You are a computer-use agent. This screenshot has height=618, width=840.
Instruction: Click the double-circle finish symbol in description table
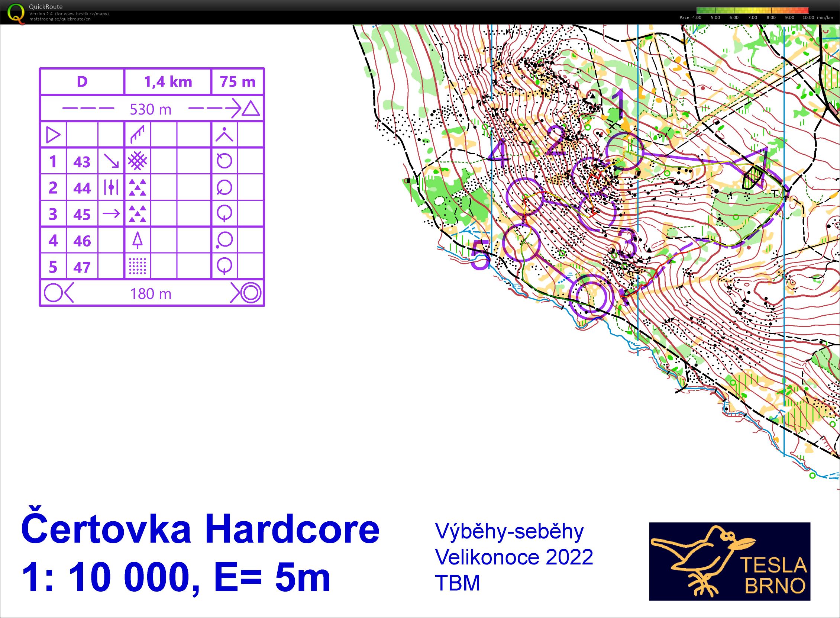(x=251, y=293)
